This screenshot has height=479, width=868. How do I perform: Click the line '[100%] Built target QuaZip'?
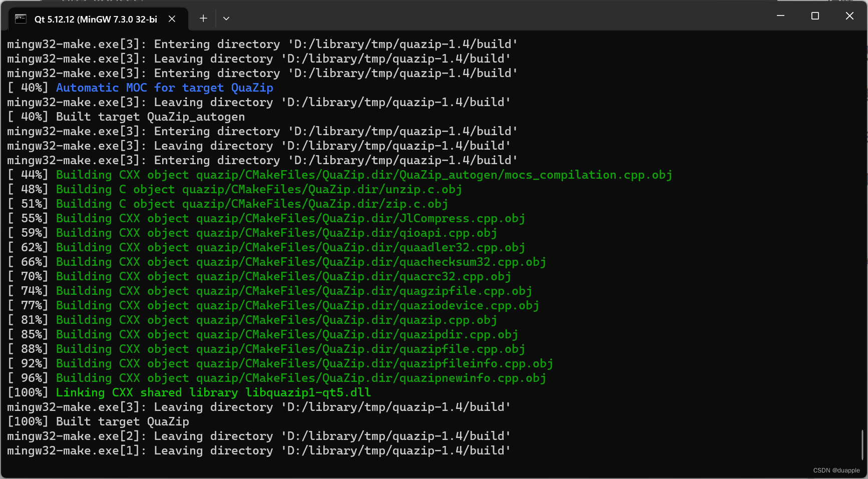[x=98, y=421]
